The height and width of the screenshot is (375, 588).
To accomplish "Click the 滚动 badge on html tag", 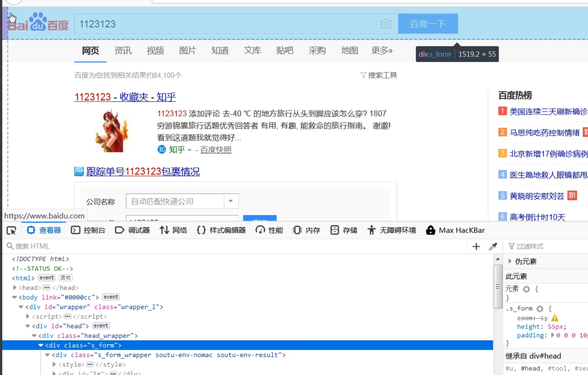I will (x=66, y=278).
